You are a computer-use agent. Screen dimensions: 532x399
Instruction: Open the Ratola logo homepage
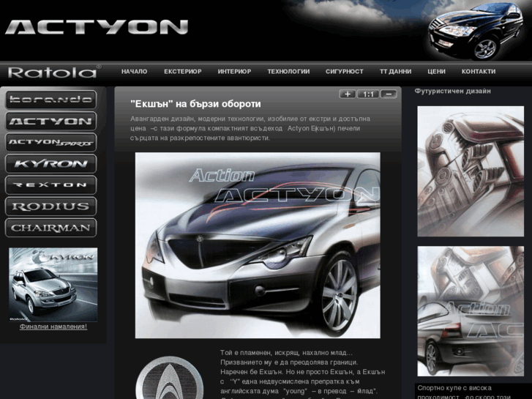click(x=54, y=72)
